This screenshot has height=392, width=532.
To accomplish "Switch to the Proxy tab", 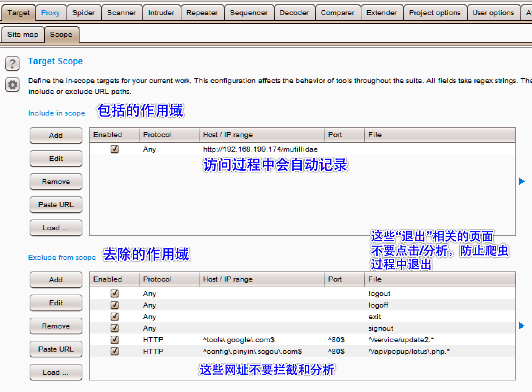I will click(x=51, y=12).
